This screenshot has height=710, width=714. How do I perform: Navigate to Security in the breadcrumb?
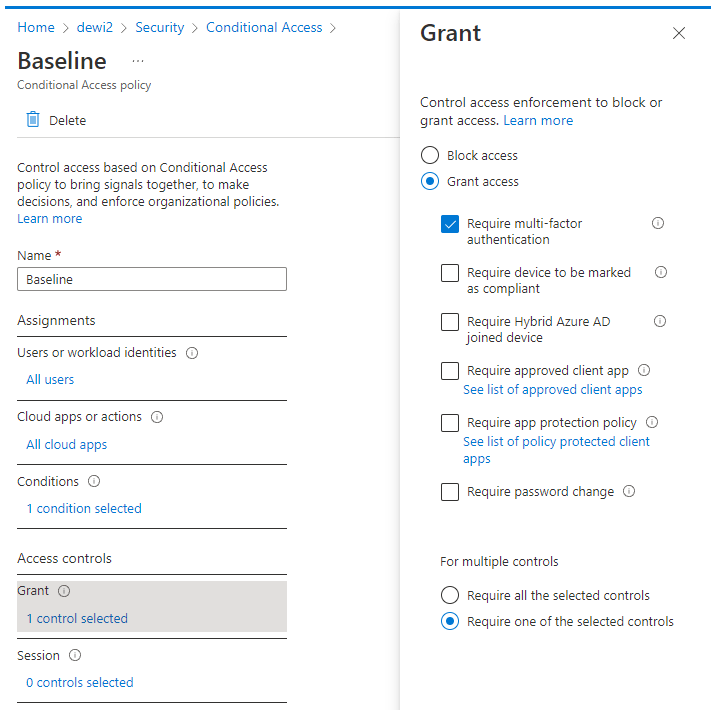[159, 28]
